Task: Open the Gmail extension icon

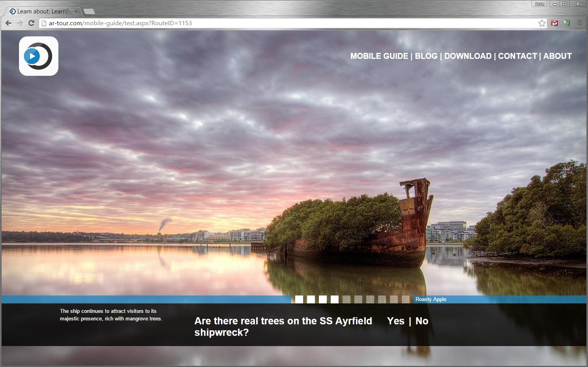Action: point(554,23)
